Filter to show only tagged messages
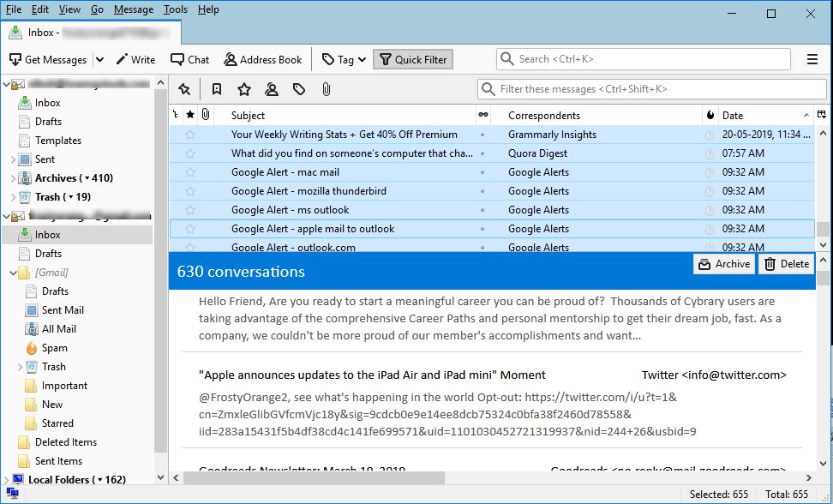Image resolution: width=833 pixels, height=504 pixels. 299,89
